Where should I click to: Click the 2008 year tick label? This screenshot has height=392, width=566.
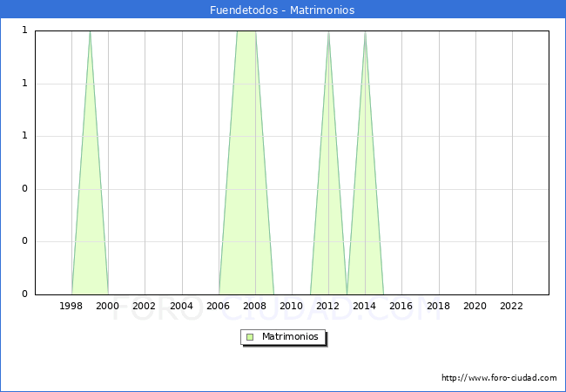(x=255, y=306)
